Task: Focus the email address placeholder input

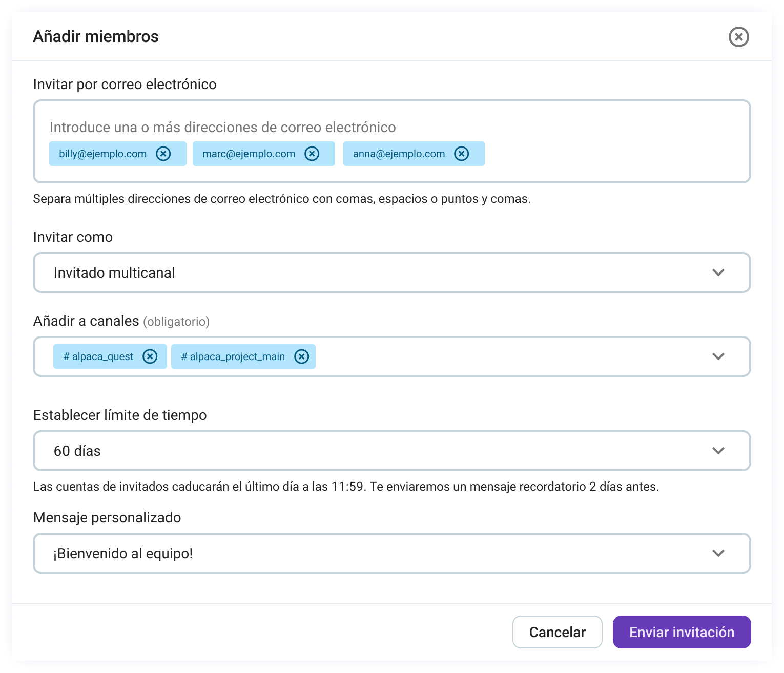Action: pyautogui.click(x=222, y=127)
